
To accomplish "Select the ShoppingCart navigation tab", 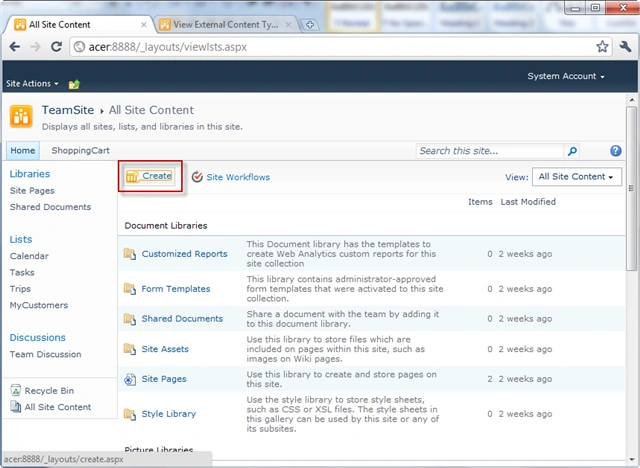I will [x=80, y=151].
